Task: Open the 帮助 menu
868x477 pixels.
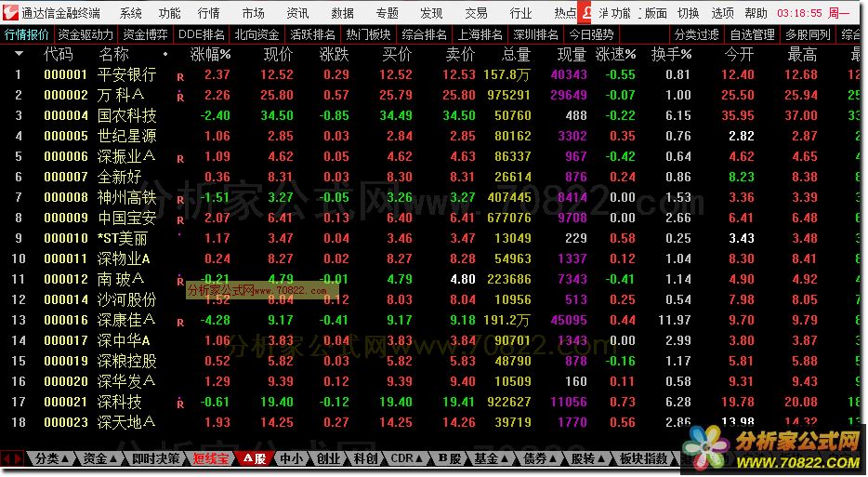Action: [x=756, y=13]
